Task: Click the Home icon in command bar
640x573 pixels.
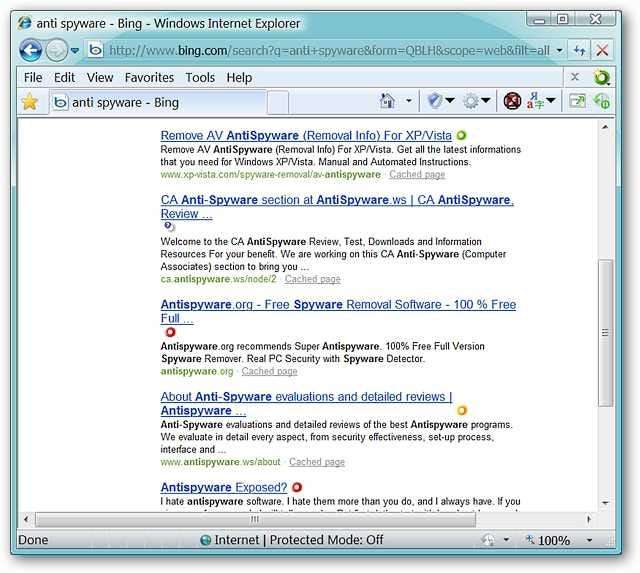Action: 388,101
